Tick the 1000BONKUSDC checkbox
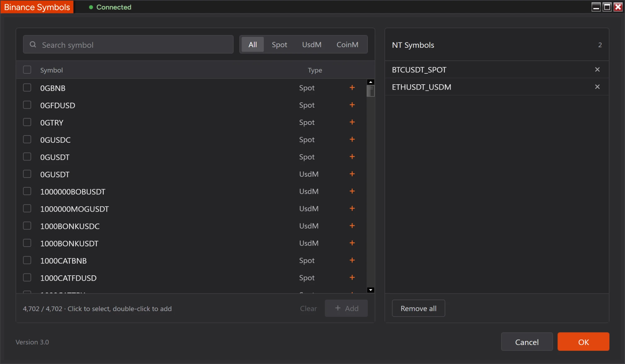Viewport: 625px width, 364px height. [27, 226]
